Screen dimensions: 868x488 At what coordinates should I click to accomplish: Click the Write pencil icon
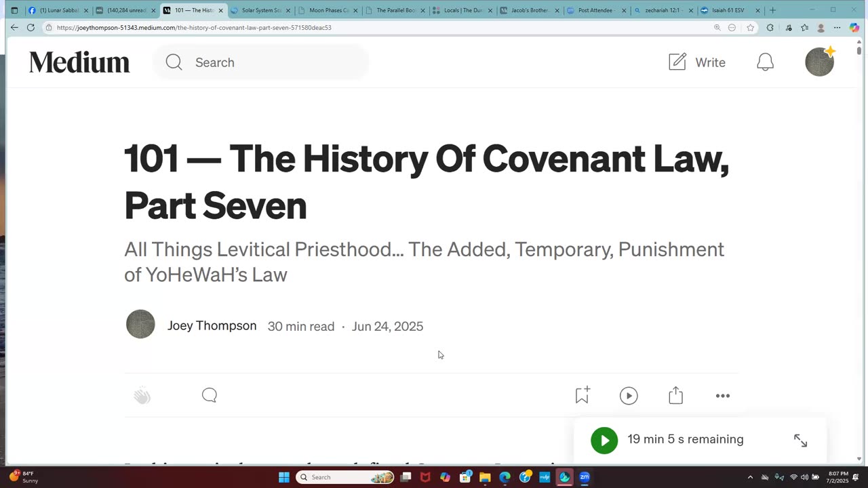(x=677, y=62)
